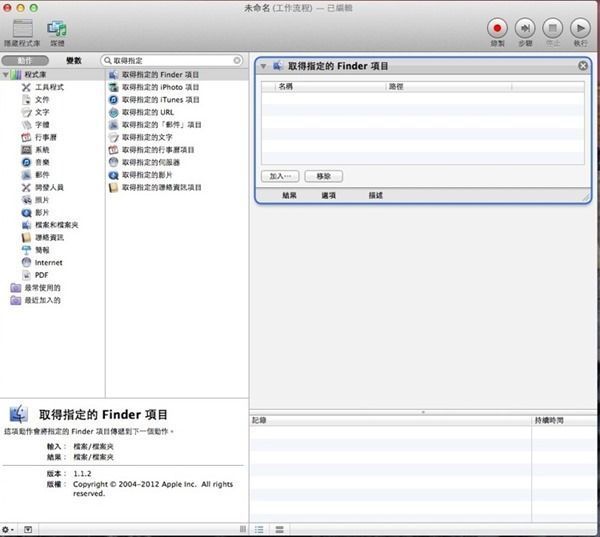Click the 持續時間 column header
The height and width of the screenshot is (537, 600).
pyautogui.click(x=564, y=421)
